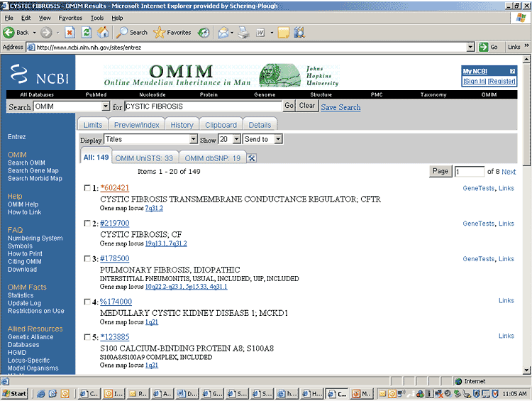Click GeneTests link for entry #219700

pos(478,224)
